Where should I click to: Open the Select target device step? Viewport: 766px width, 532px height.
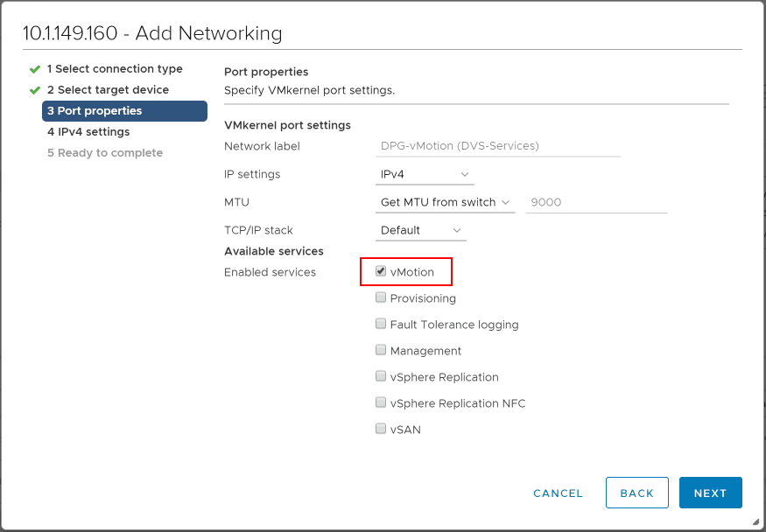coord(111,89)
